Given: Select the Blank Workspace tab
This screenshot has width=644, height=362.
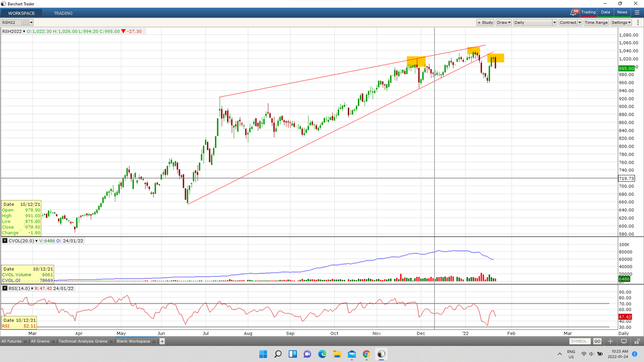Looking at the screenshot, I should [x=133, y=341].
